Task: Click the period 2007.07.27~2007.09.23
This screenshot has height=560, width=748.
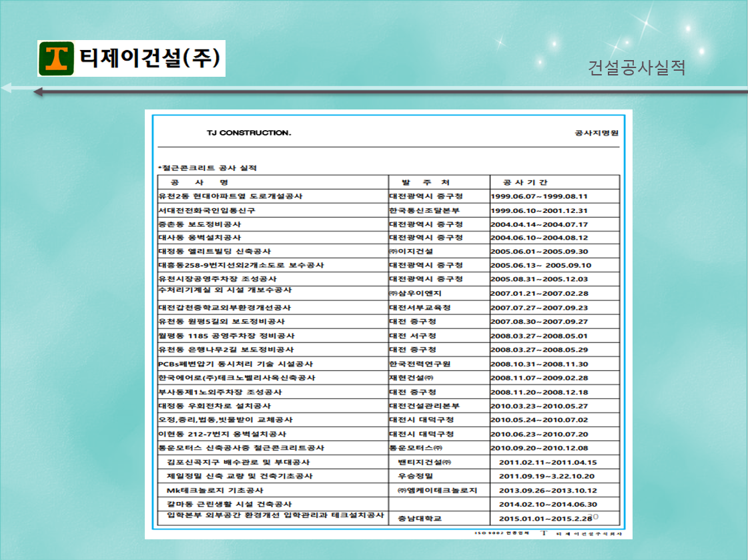Action: click(x=539, y=308)
